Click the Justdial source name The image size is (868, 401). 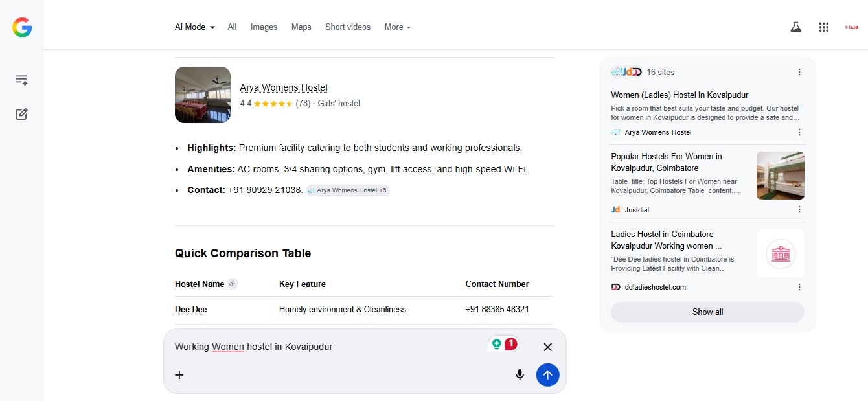(637, 209)
